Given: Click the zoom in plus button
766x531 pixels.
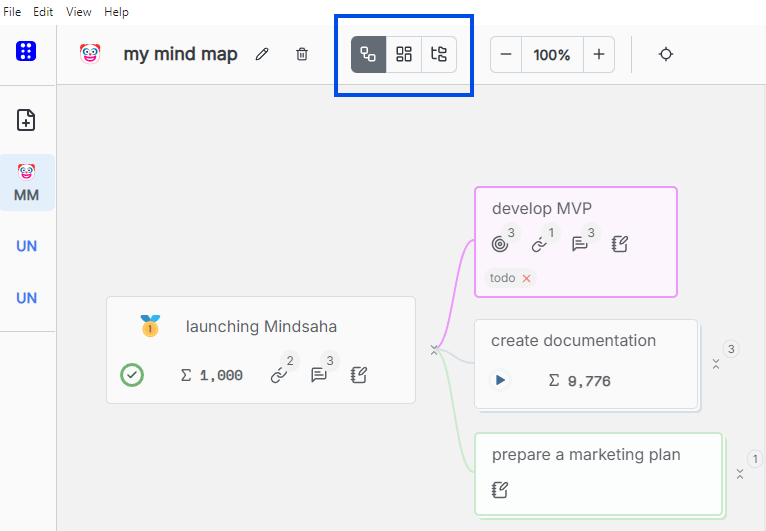Looking at the screenshot, I should [598, 54].
